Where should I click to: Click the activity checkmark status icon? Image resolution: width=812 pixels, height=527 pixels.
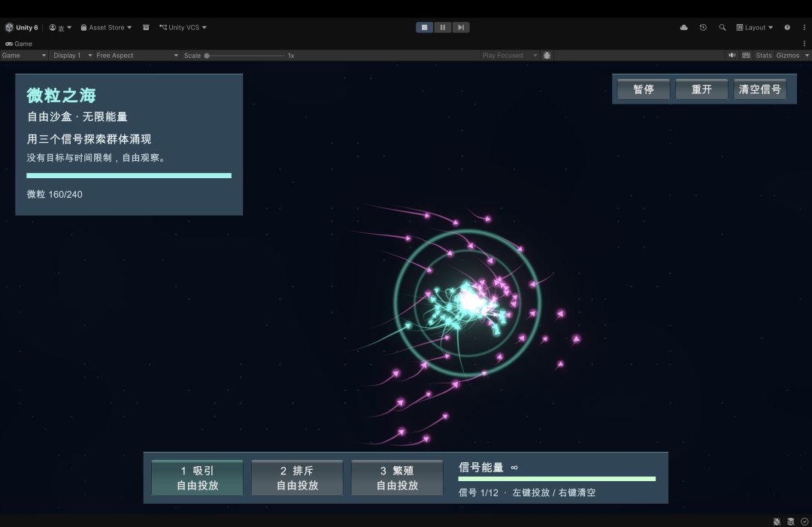tap(804, 521)
